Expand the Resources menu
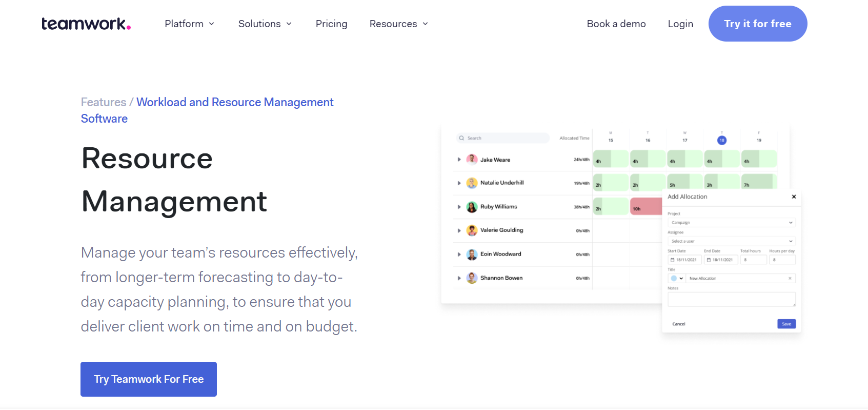The width and height of the screenshot is (868, 410). tap(398, 24)
